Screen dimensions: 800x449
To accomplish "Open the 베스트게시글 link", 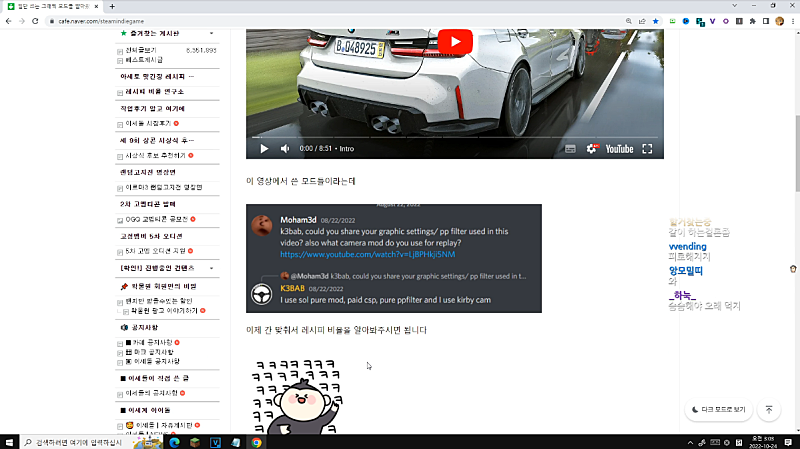I will [149, 60].
